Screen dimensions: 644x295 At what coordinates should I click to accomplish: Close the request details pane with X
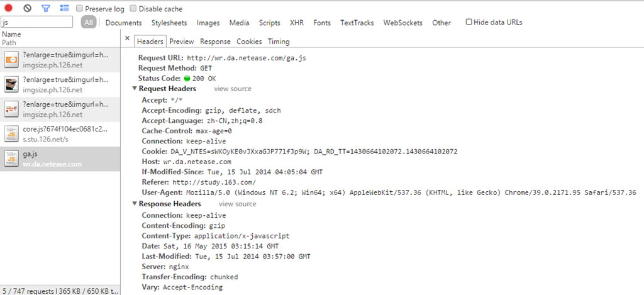click(128, 39)
